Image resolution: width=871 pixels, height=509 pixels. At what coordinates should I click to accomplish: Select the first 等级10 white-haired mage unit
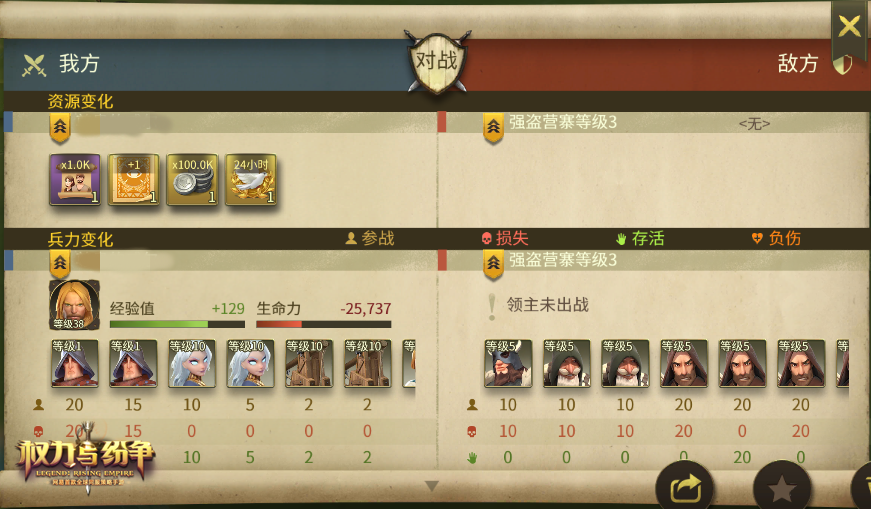(x=192, y=363)
